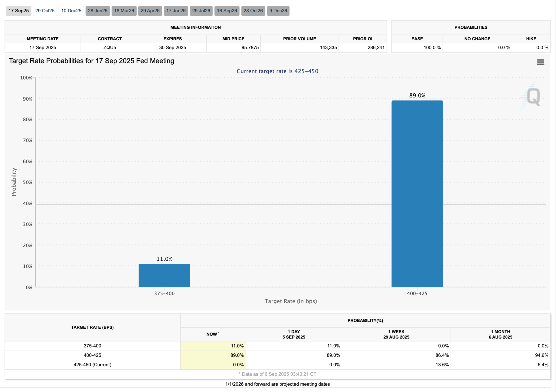Screen dimensions: 556x392
Task: Open the 29 Jul26 meeting tab
Action: pos(201,11)
